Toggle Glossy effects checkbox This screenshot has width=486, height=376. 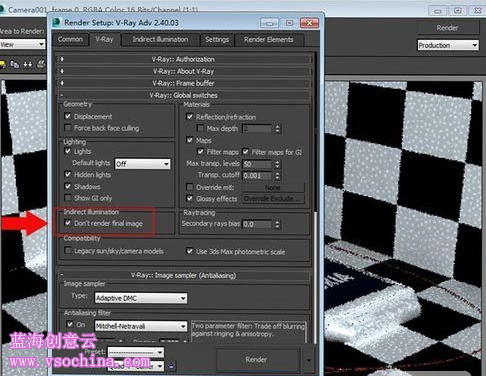(x=190, y=198)
